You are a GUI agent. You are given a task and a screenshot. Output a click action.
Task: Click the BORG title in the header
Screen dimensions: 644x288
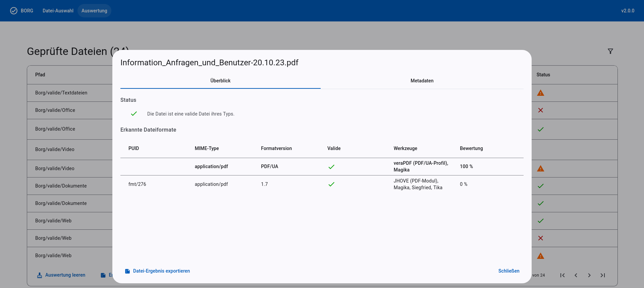click(27, 11)
